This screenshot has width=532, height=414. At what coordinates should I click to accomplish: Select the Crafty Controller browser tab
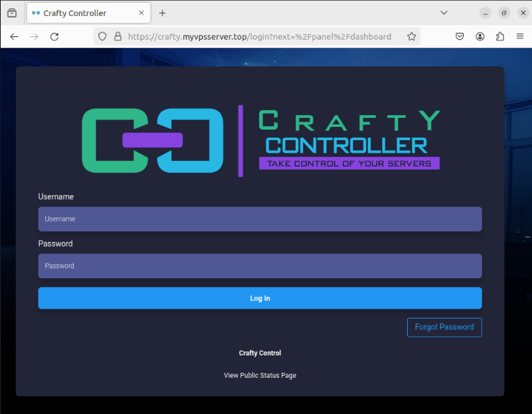coord(89,13)
